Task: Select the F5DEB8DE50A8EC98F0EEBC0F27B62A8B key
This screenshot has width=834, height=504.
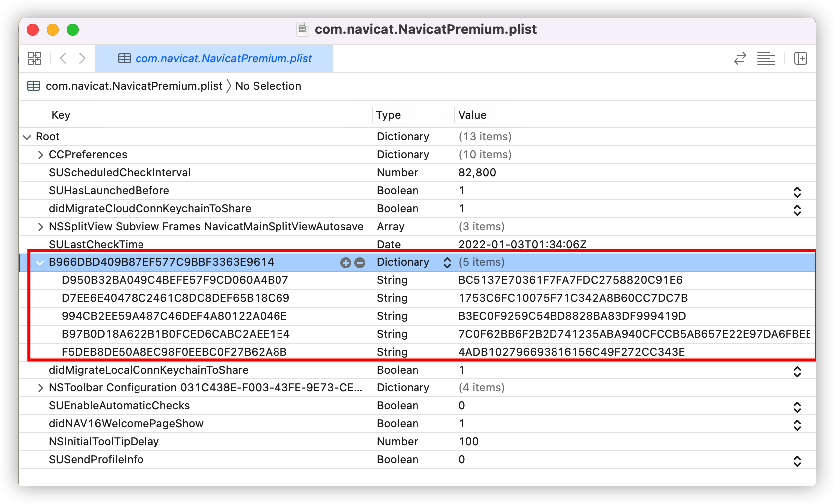Action: tap(174, 352)
